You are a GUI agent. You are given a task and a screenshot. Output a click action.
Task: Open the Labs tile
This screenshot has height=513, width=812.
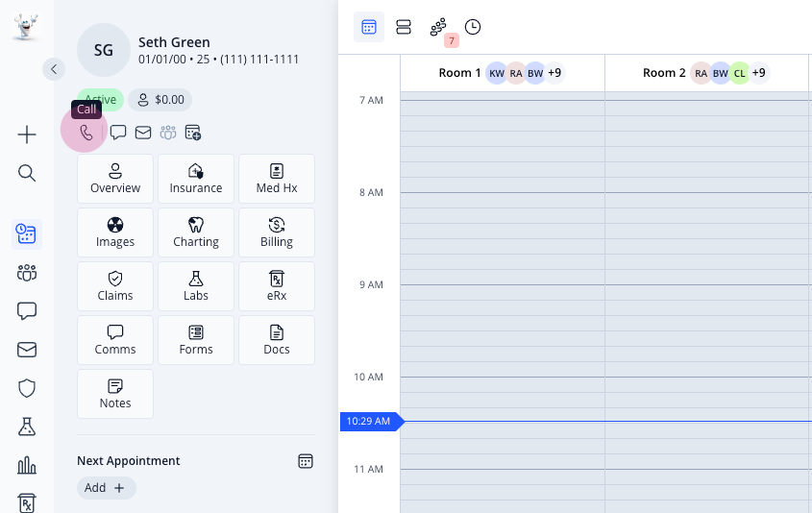point(196,286)
